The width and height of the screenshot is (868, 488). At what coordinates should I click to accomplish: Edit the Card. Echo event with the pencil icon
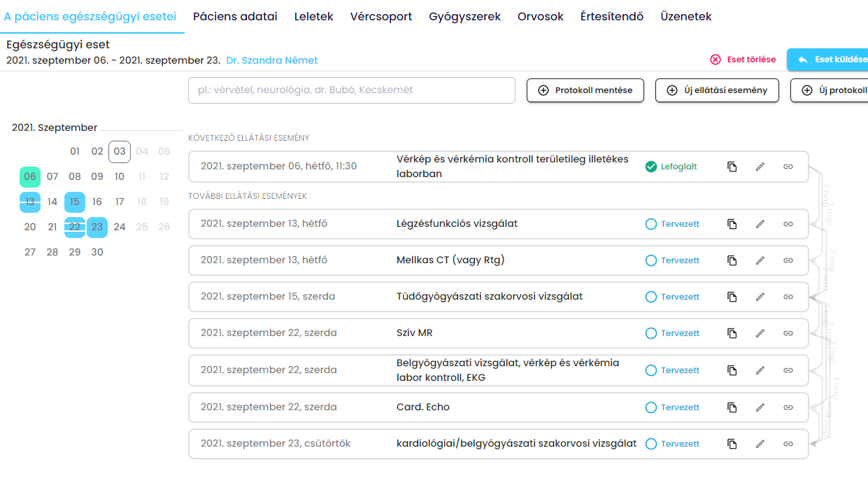tap(760, 407)
